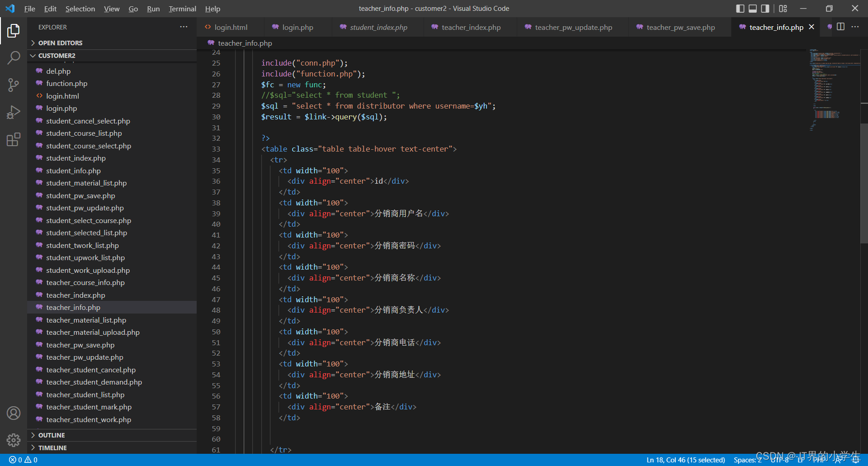
Task: Open the Manage gear icon
Action: pos(14,440)
